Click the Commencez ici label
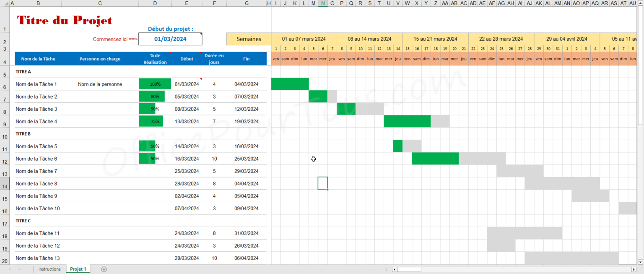Screen dimensions: 644x274 coord(114,39)
